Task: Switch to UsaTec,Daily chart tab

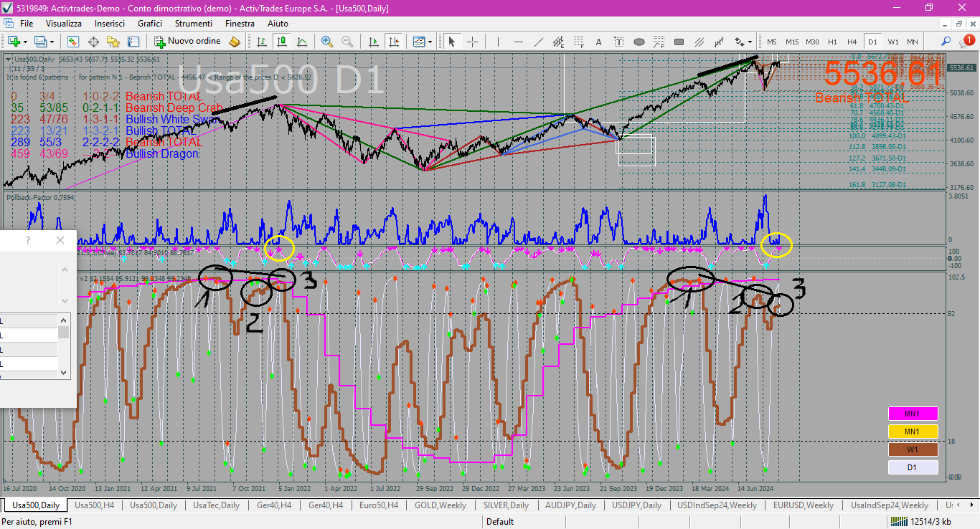Action: point(217,505)
